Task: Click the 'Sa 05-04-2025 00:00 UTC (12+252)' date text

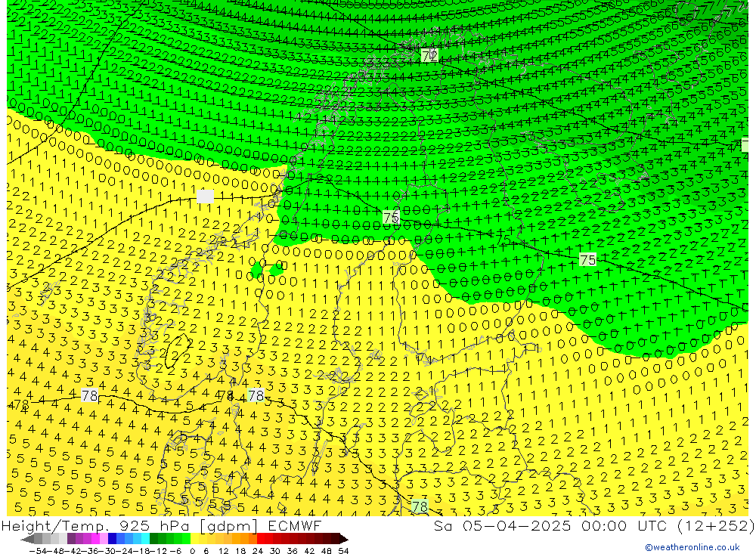Action: coord(594,526)
